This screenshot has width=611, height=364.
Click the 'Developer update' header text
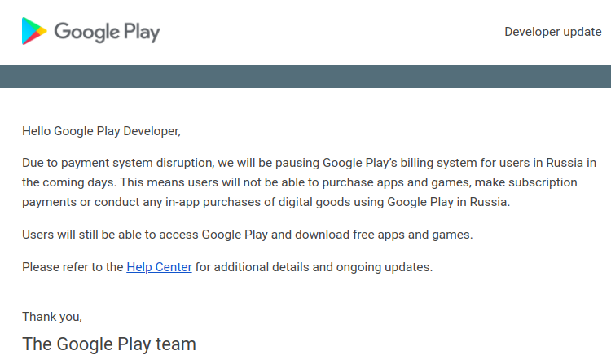[x=553, y=32]
